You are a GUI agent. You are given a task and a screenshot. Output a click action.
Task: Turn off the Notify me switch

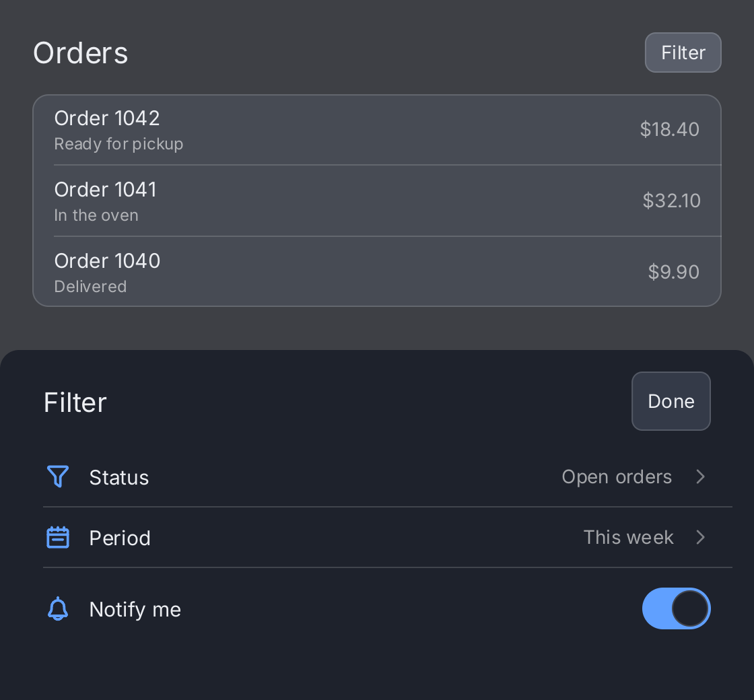676,608
